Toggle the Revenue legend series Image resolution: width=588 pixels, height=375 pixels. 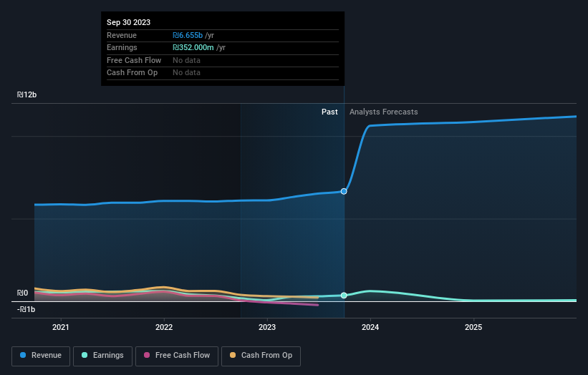tap(41, 356)
